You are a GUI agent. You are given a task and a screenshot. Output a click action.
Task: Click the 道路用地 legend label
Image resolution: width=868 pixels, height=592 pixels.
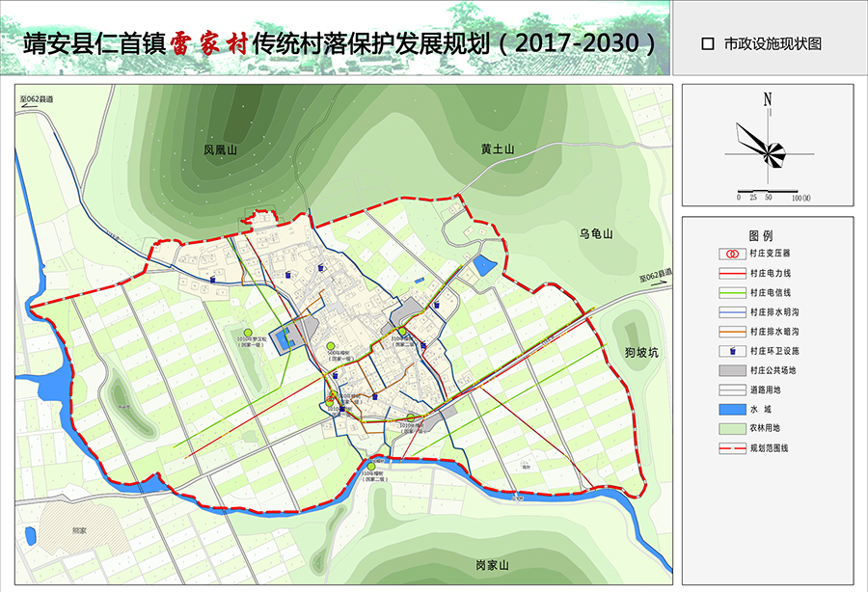pos(765,390)
